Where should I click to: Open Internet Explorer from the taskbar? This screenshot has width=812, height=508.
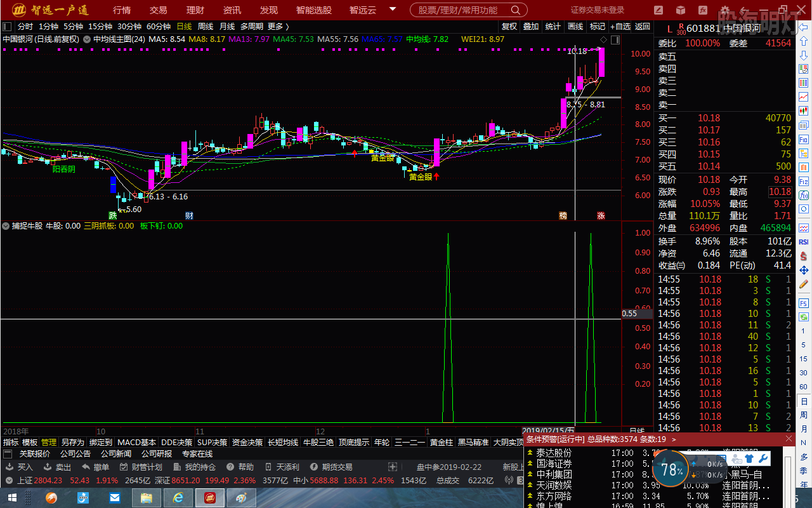coord(178,497)
